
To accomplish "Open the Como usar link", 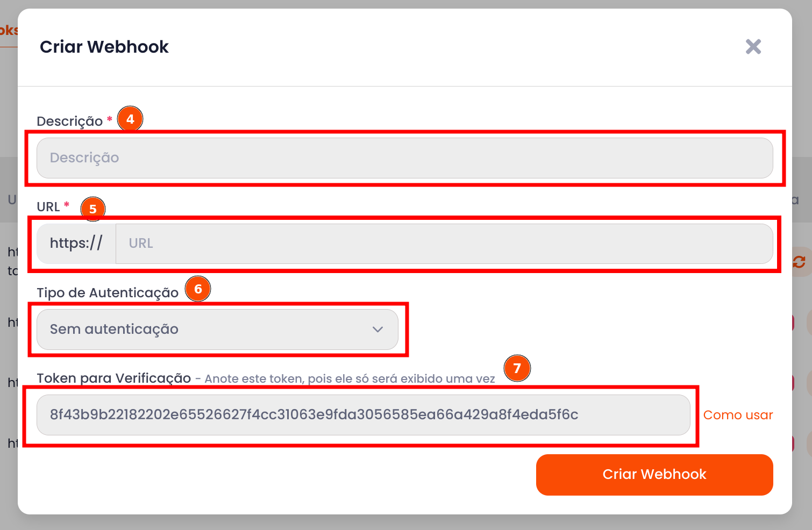I will 738,415.
